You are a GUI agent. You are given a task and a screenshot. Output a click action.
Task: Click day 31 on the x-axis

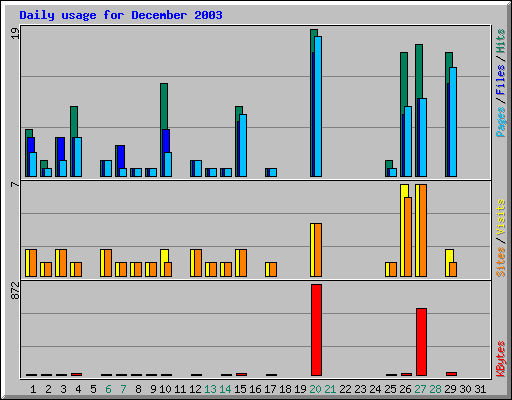pyautogui.click(x=480, y=389)
